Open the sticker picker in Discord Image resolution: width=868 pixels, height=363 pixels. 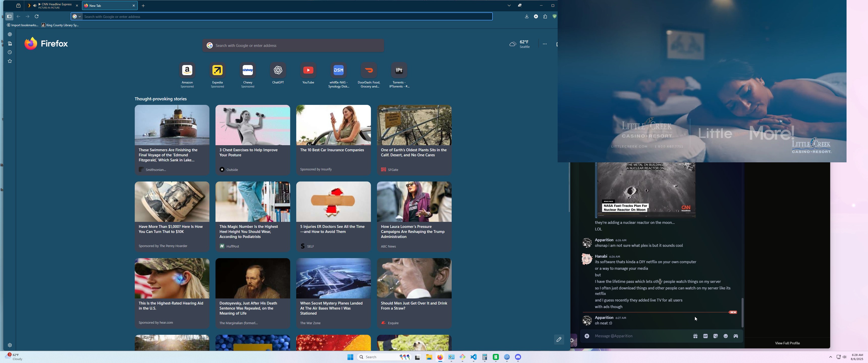click(x=715, y=336)
